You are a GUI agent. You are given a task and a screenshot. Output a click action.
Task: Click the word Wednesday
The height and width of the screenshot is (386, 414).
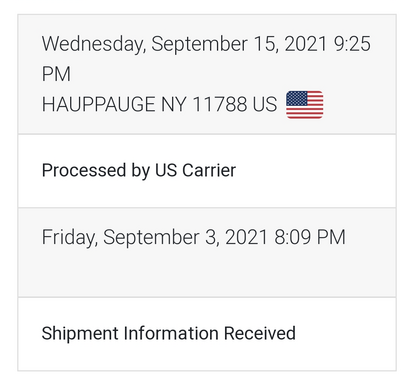click(x=94, y=45)
